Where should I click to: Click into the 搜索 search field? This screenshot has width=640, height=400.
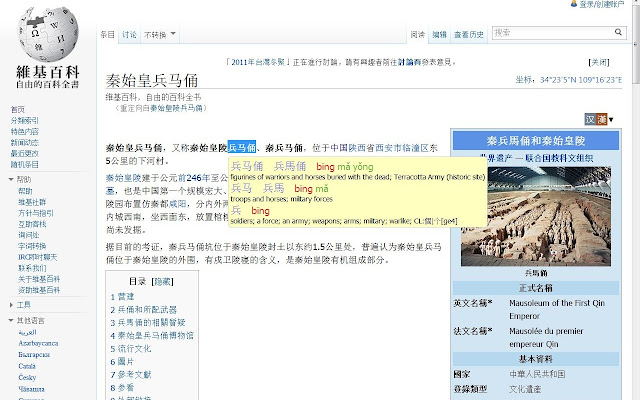[x=553, y=33]
